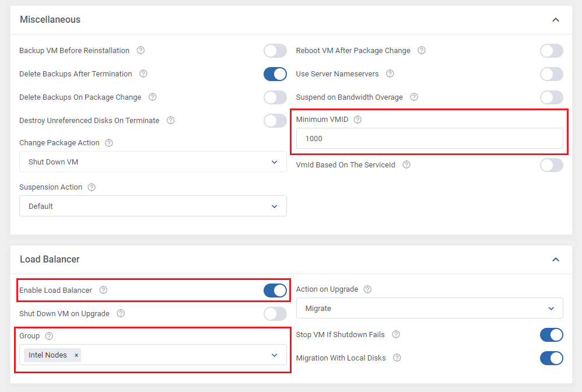Click the Intel Nodes tag text

(47, 355)
